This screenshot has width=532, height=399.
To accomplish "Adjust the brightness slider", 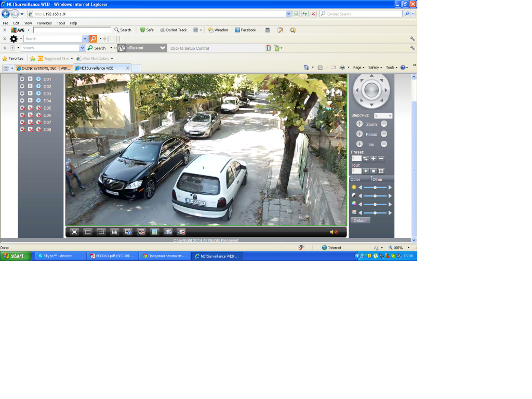I will point(375,187).
